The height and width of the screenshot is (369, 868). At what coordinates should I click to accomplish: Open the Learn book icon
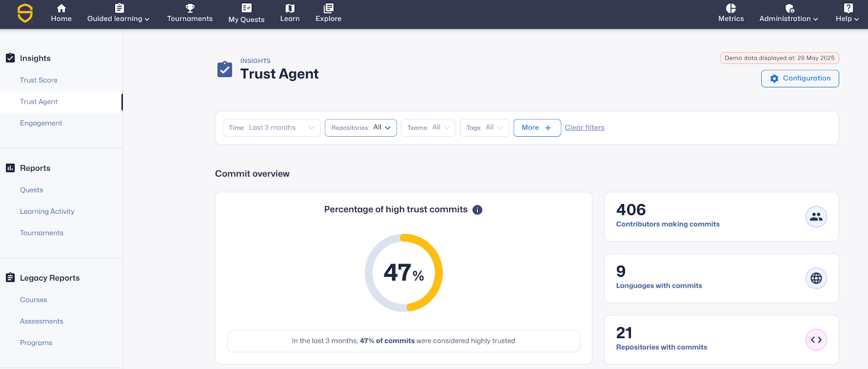[x=290, y=8]
